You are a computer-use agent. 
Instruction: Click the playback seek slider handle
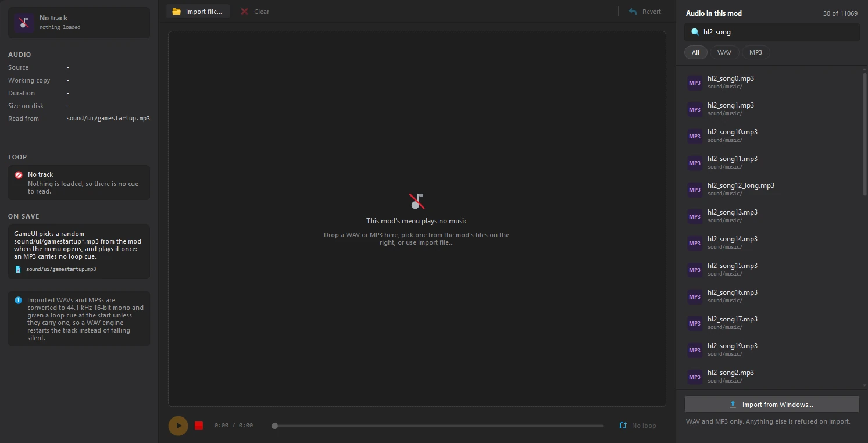[x=274, y=426]
